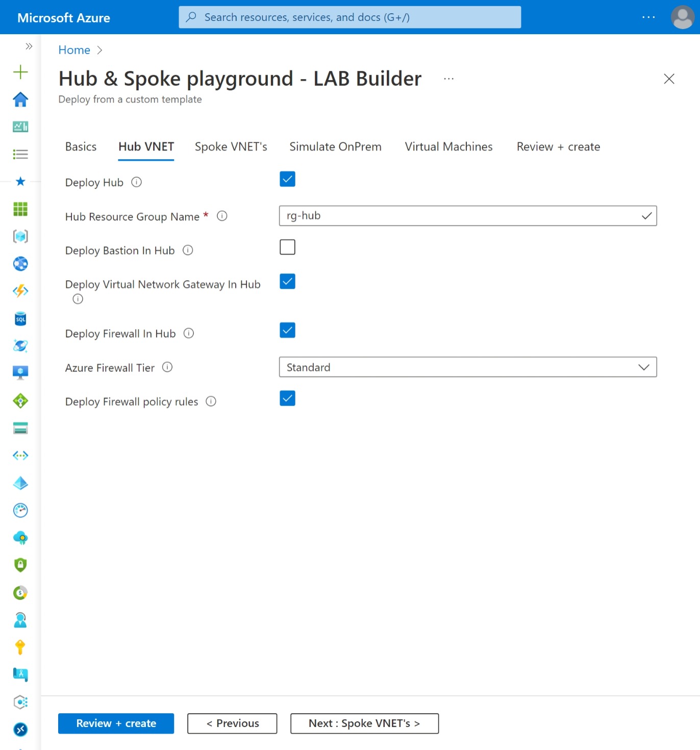This screenshot has height=750, width=700.
Task: Open the Azure Firewall Tier dropdown
Action: pos(468,367)
